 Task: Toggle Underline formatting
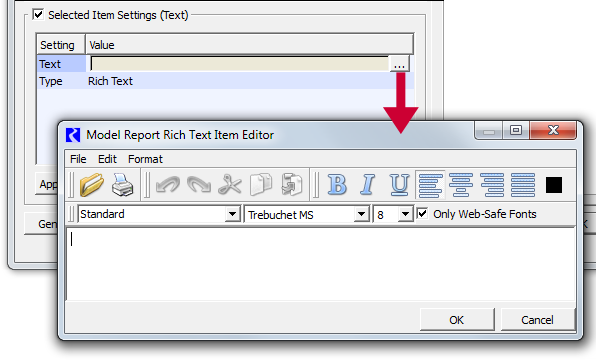click(x=399, y=185)
